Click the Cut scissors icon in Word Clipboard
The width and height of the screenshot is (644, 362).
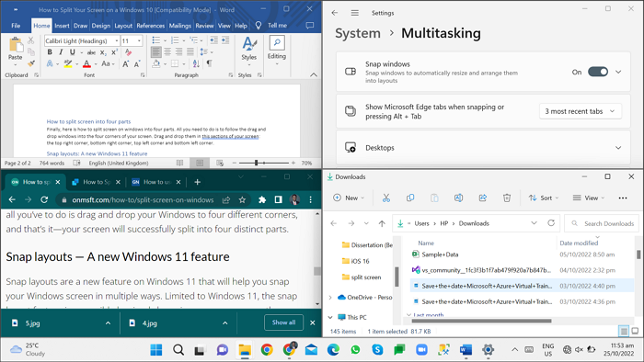tap(30, 40)
